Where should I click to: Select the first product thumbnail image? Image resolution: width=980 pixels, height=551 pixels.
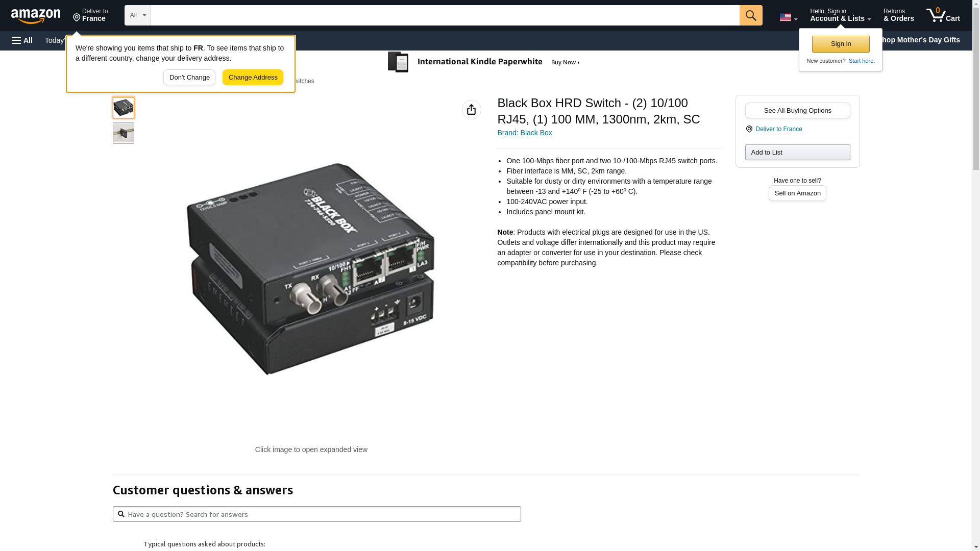click(124, 108)
